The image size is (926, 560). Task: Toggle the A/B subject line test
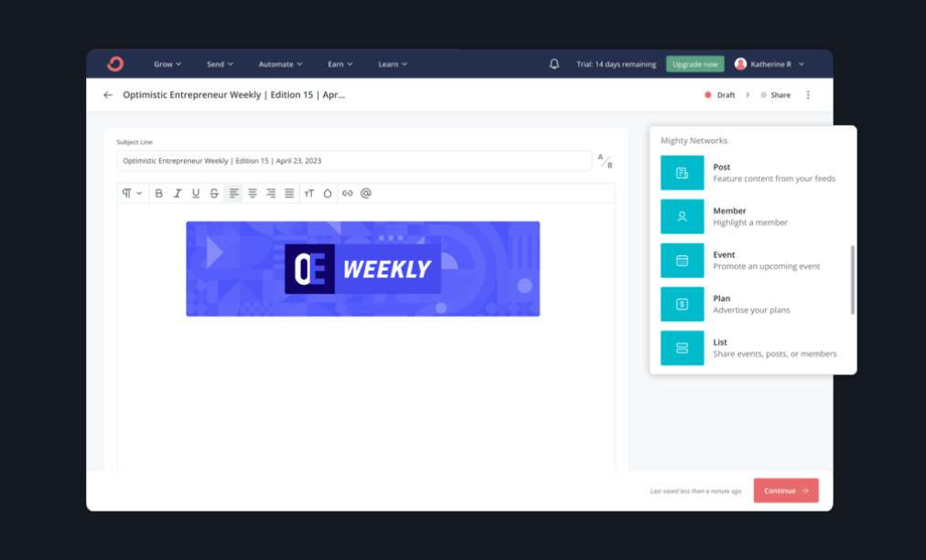603,160
